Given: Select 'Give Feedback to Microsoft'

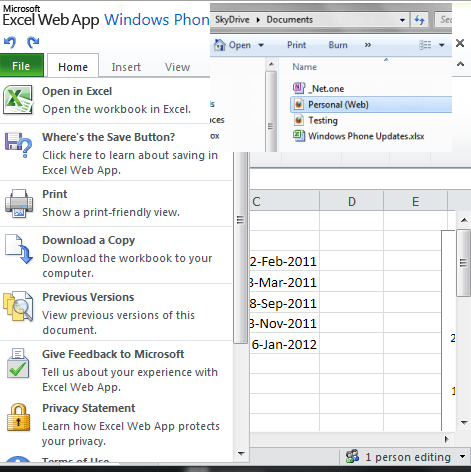Looking at the screenshot, I should tap(113, 354).
